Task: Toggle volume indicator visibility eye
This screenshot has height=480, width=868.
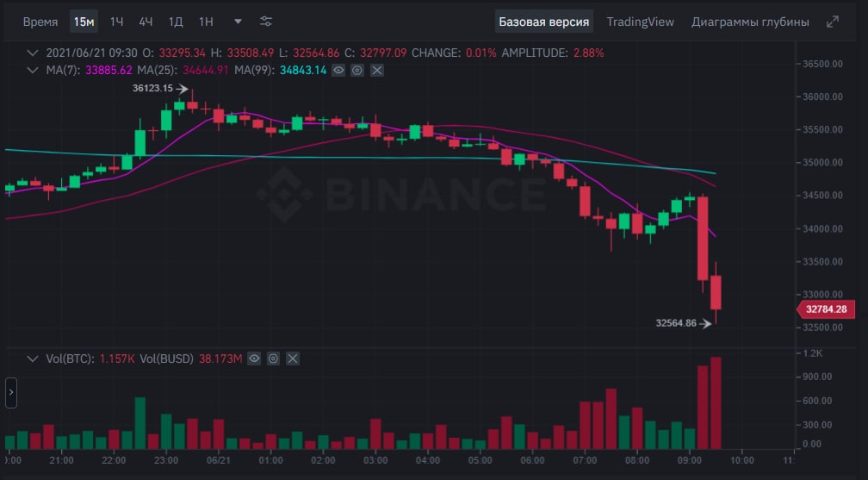Action: click(254, 358)
